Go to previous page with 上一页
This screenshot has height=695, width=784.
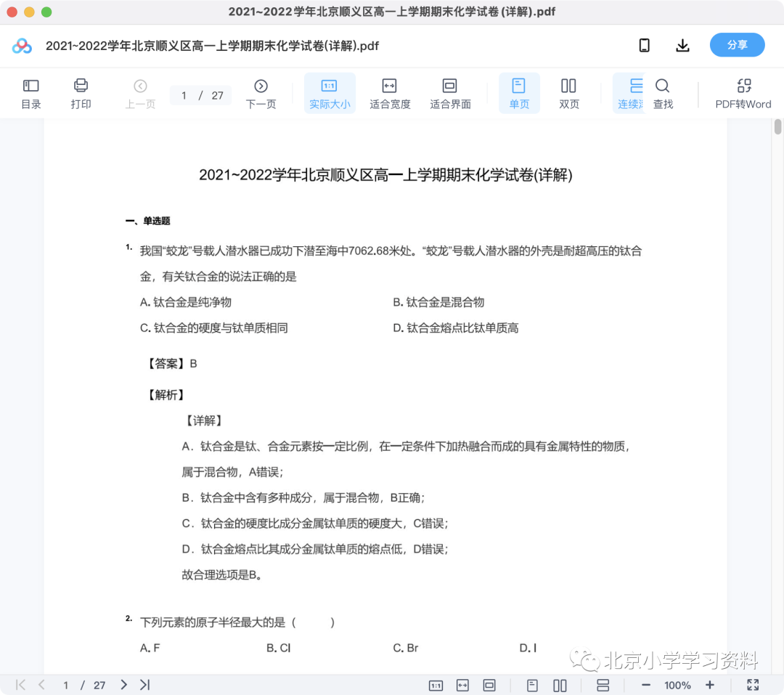[141, 94]
